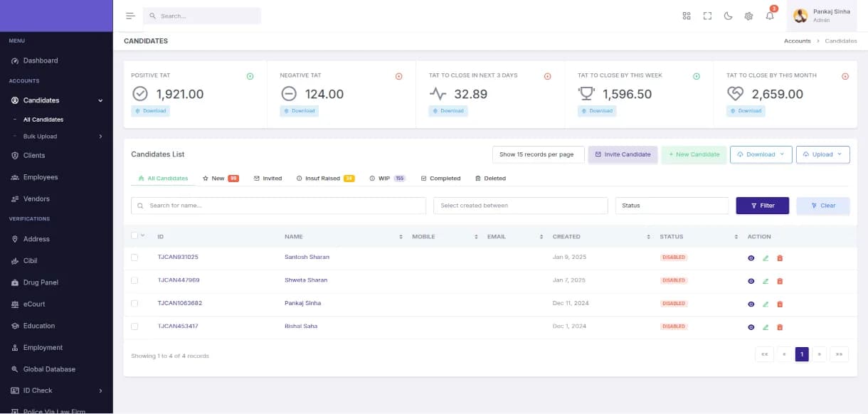Screen dimensions: 868x414
Task: View candidate Bishal Saha eye icon
Action: pyautogui.click(x=751, y=327)
